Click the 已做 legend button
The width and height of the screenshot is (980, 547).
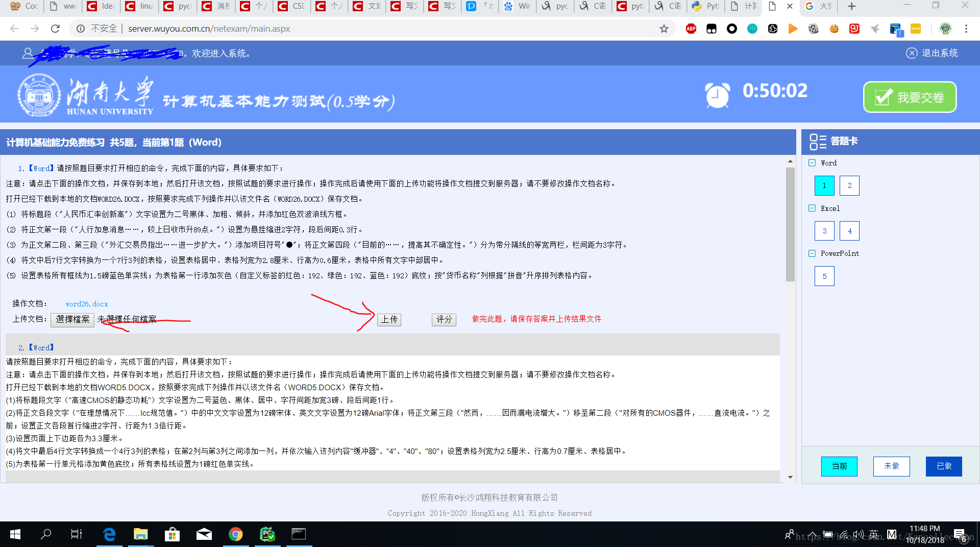coord(944,466)
